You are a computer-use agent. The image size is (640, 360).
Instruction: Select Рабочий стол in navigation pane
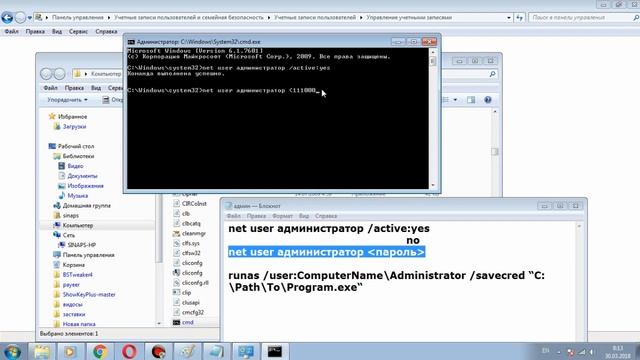click(x=76, y=146)
